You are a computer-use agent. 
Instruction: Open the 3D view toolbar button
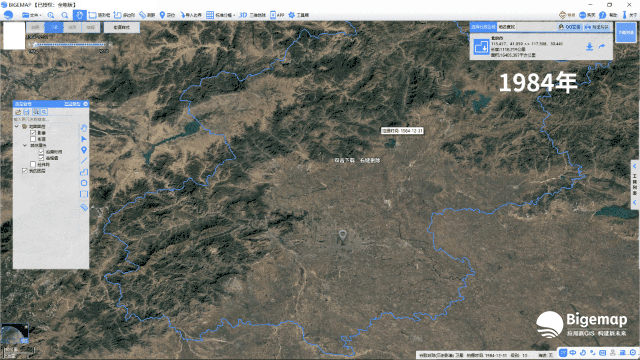pyautogui.click(x=252, y=15)
